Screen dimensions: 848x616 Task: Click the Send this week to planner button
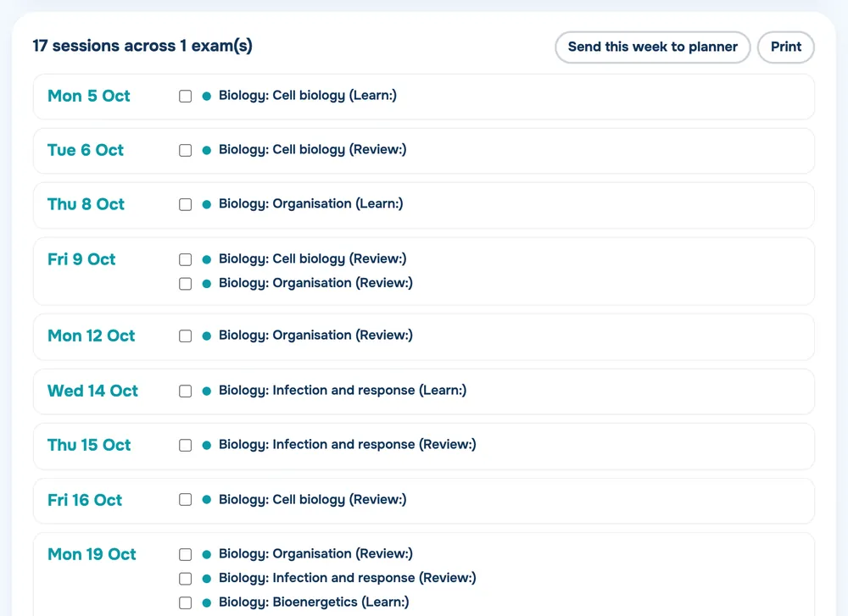[x=652, y=47]
